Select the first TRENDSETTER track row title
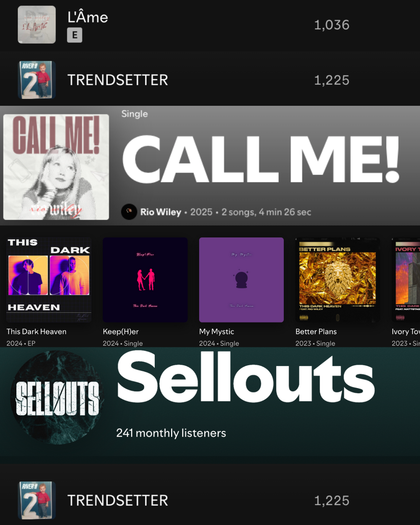The height and width of the screenshot is (525, 420). pos(117,80)
